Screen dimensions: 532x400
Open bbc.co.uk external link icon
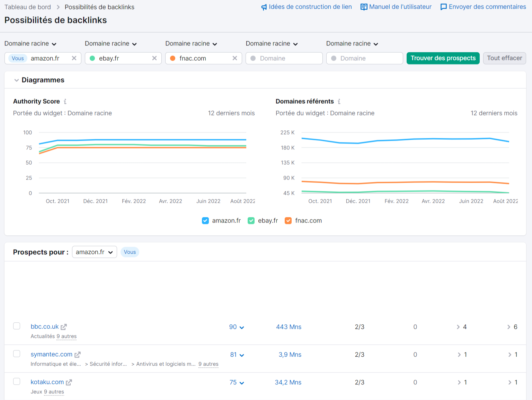[64, 327]
